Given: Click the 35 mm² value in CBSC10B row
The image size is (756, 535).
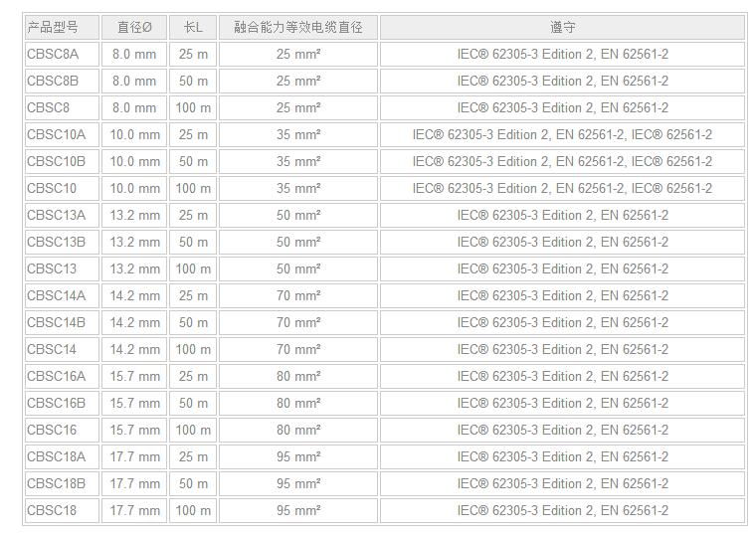Looking at the screenshot, I should tap(298, 161).
